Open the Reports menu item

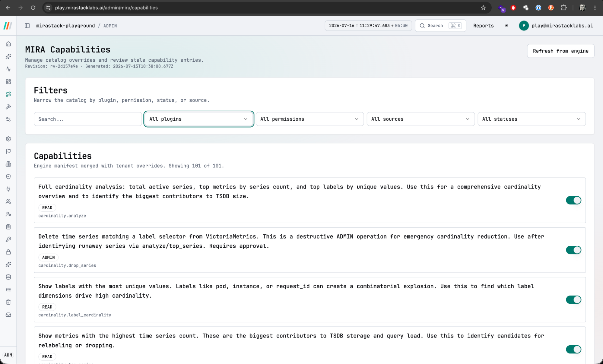point(483,26)
